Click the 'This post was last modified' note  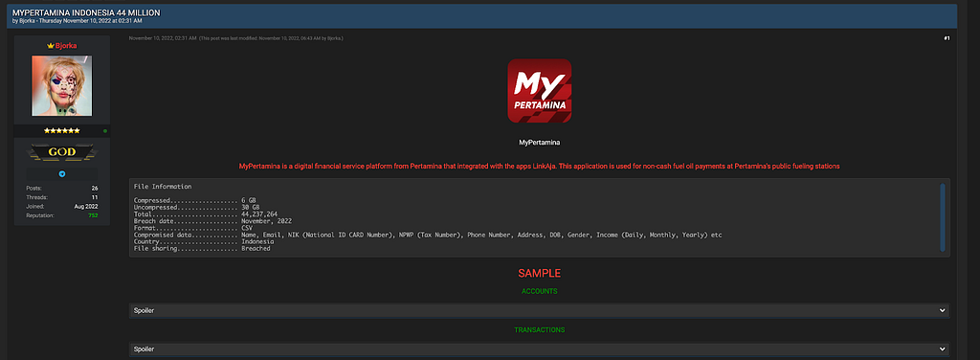pyautogui.click(x=271, y=38)
